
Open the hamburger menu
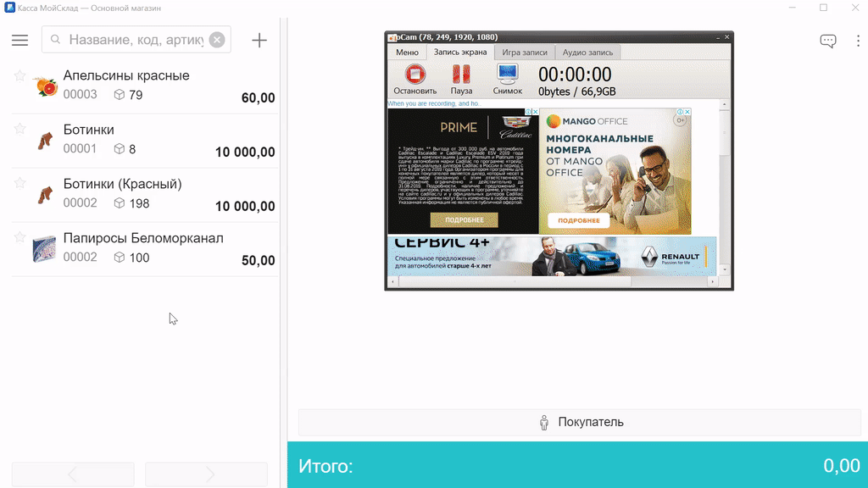point(19,40)
